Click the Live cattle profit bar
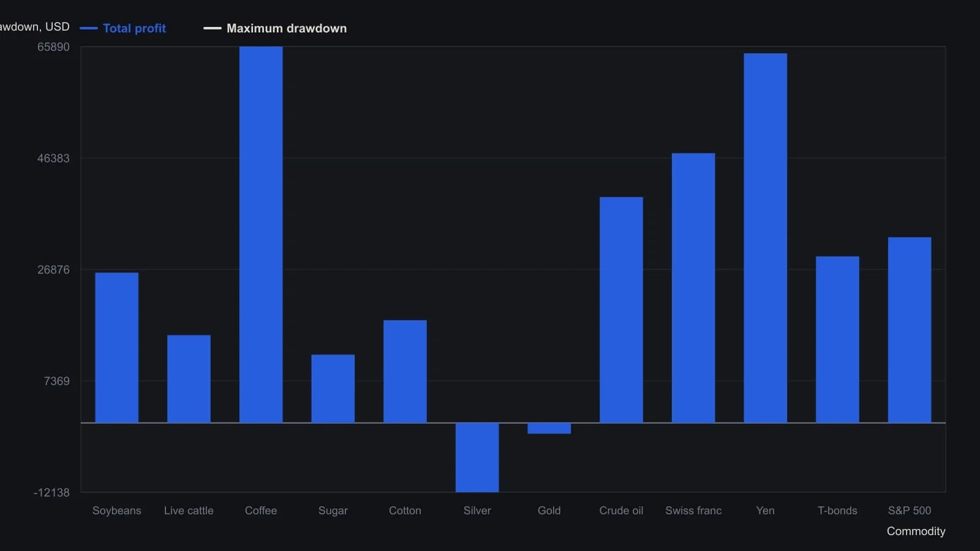Viewport: 980px width, 551px height. tap(189, 379)
